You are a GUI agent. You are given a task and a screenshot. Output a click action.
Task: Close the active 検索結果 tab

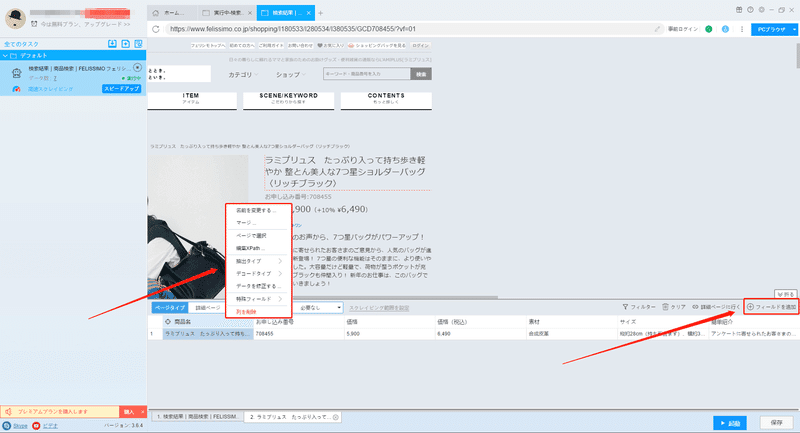(309, 13)
